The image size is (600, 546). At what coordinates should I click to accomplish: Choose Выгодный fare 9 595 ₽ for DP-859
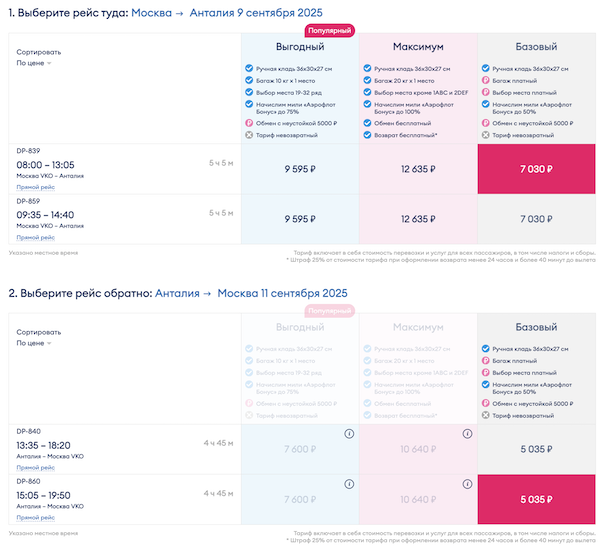point(300,218)
